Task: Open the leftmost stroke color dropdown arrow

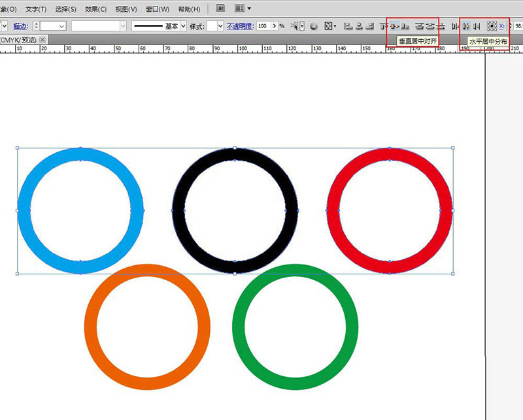Action: [x=5, y=26]
